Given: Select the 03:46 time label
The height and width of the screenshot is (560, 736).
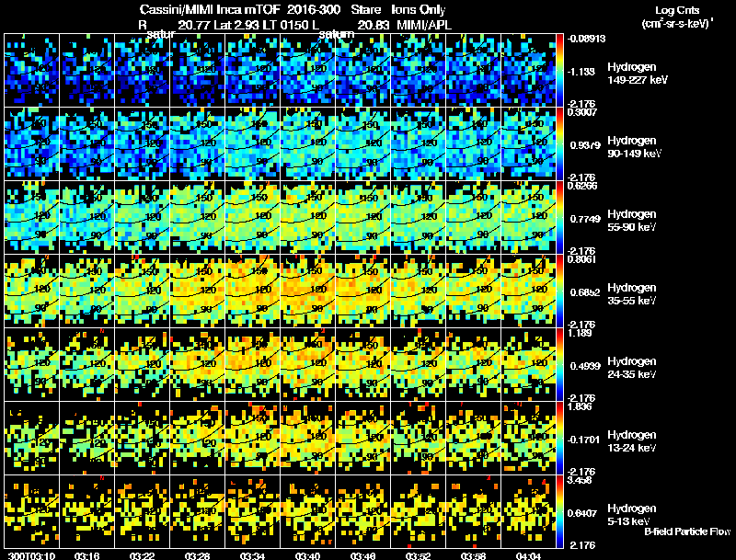Looking at the screenshot, I should [362, 555].
